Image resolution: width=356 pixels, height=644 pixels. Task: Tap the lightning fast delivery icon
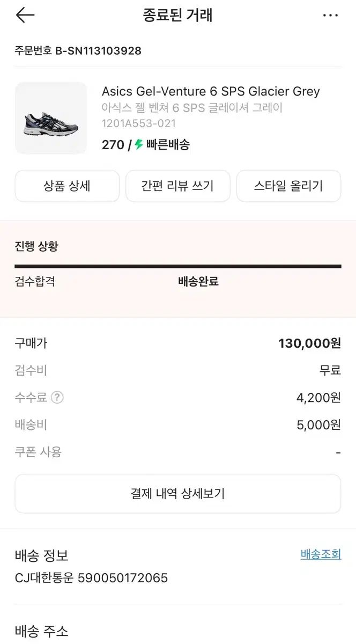tap(139, 144)
